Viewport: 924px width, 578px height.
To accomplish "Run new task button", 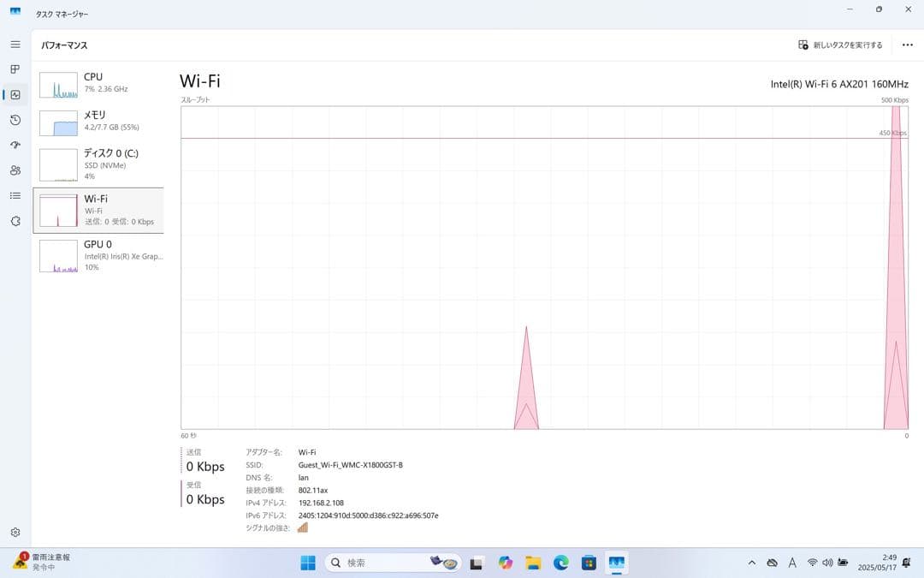I will 840,45.
